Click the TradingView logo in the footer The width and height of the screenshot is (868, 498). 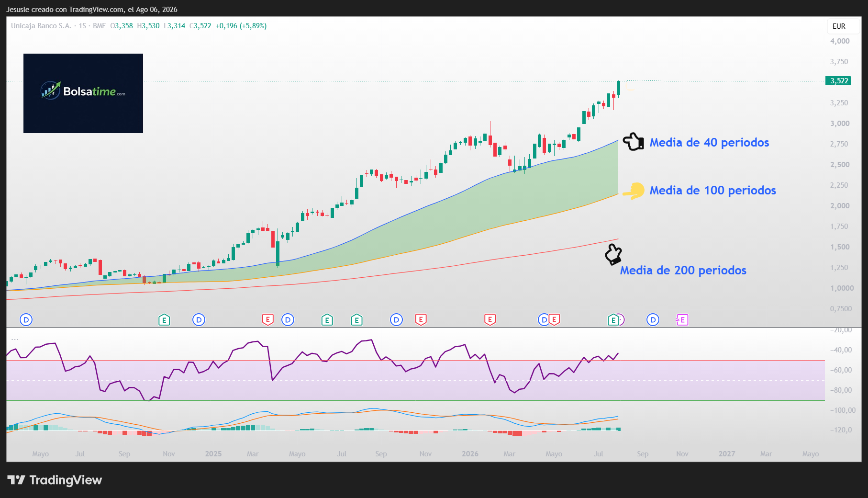55,480
